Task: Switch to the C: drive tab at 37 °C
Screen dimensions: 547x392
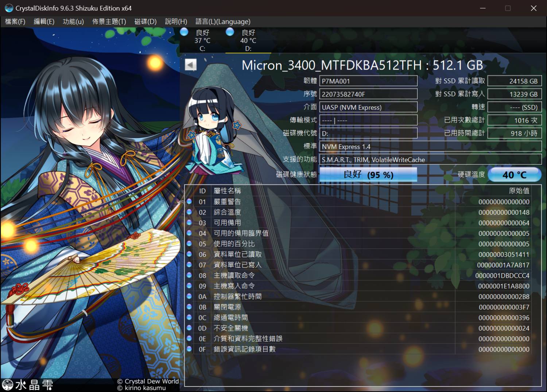Action: 202,40
